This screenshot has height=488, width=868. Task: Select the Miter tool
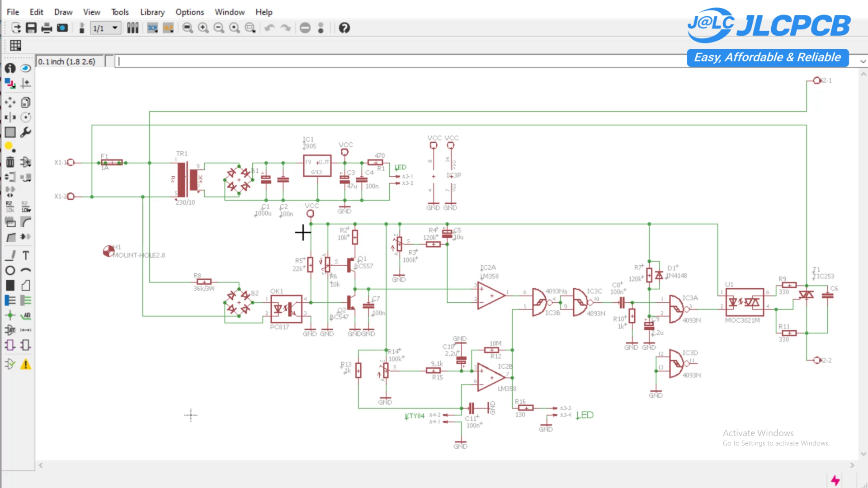pos(26,222)
